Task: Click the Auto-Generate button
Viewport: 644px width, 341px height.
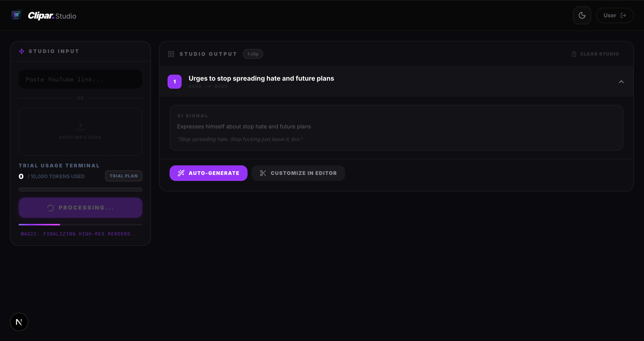Action: coord(208,173)
